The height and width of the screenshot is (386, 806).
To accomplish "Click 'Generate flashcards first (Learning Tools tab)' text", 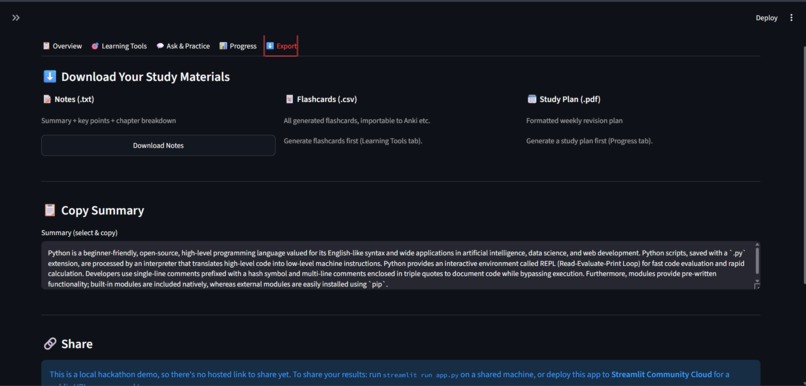I will (353, 141).
